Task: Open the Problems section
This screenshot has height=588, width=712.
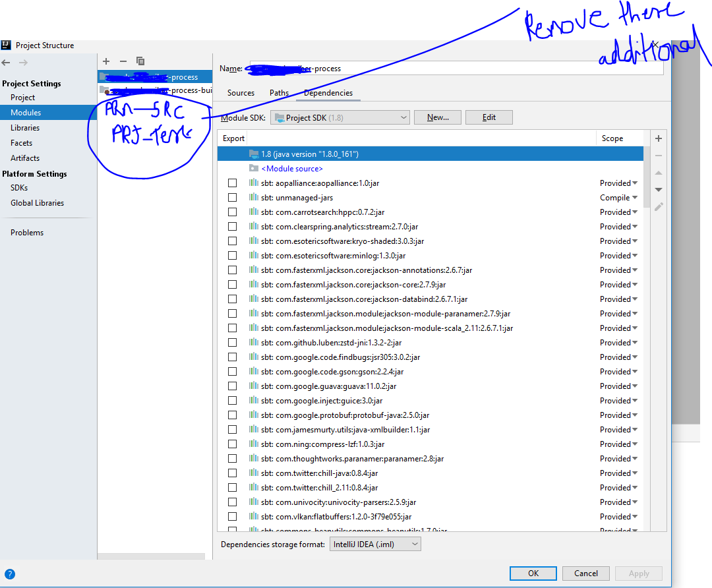Action: tap(27, 233)
